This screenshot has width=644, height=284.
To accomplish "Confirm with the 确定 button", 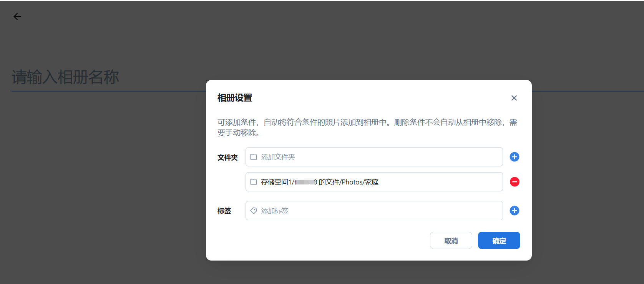I will pyautogui.click(x=499, y=241).
